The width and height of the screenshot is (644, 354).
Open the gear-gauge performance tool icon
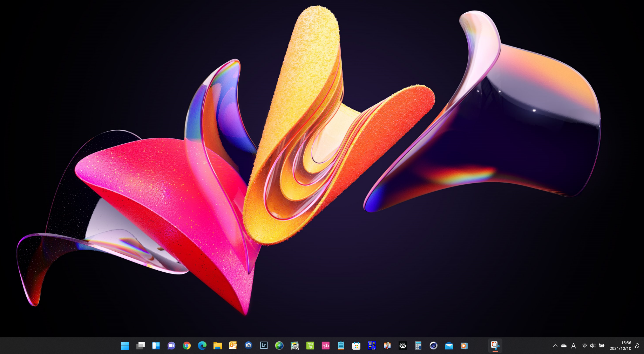tap(403, 346)
